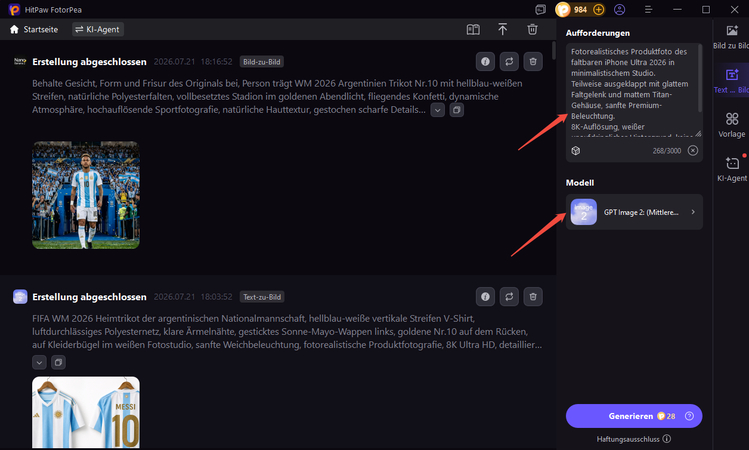This screenshot has height=450, width=749.
Task: Open the Vorlage templates sidebar item
Action: pyautogui.click(x=731, y=125)
